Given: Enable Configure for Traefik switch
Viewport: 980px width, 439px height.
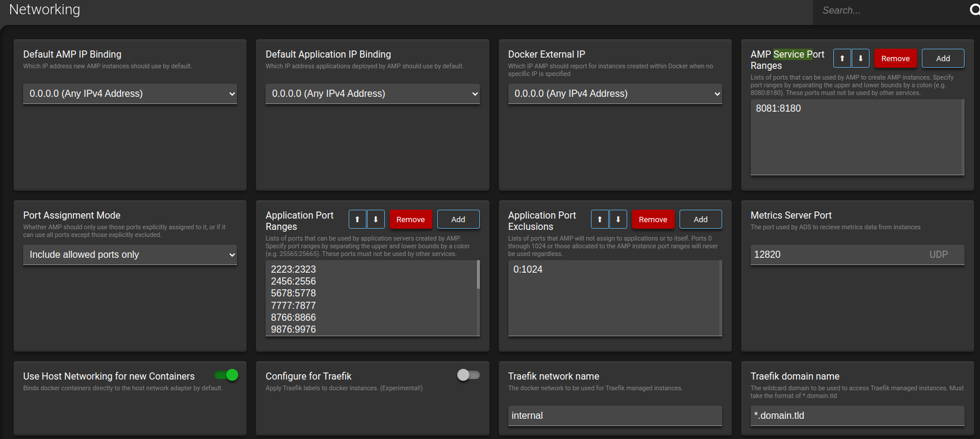Looking at the screenshot, I should (468, 375).
